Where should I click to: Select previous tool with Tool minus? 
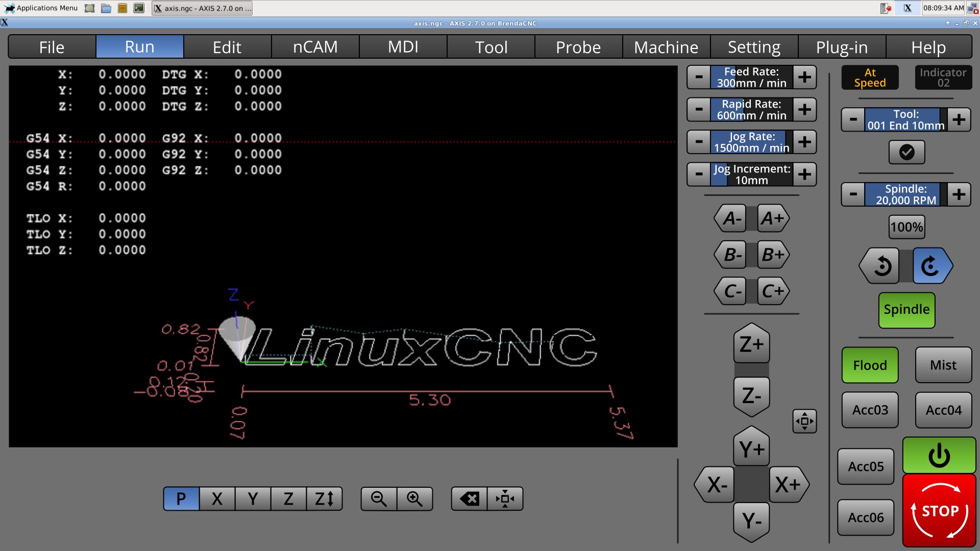pos(853,120)
